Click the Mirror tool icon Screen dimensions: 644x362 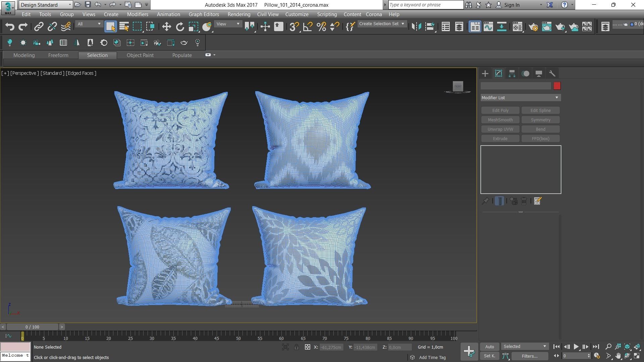click(x=416, y=27)
